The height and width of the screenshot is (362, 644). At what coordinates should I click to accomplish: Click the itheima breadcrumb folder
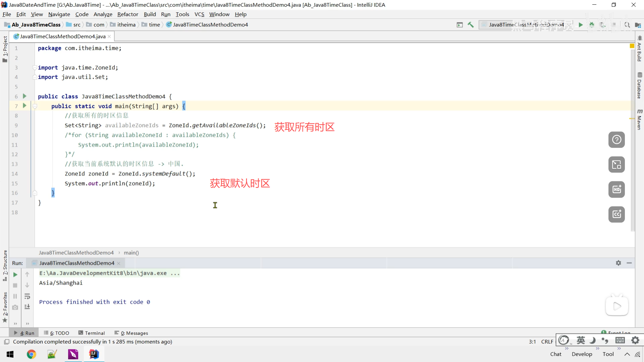tap(126, 25)
